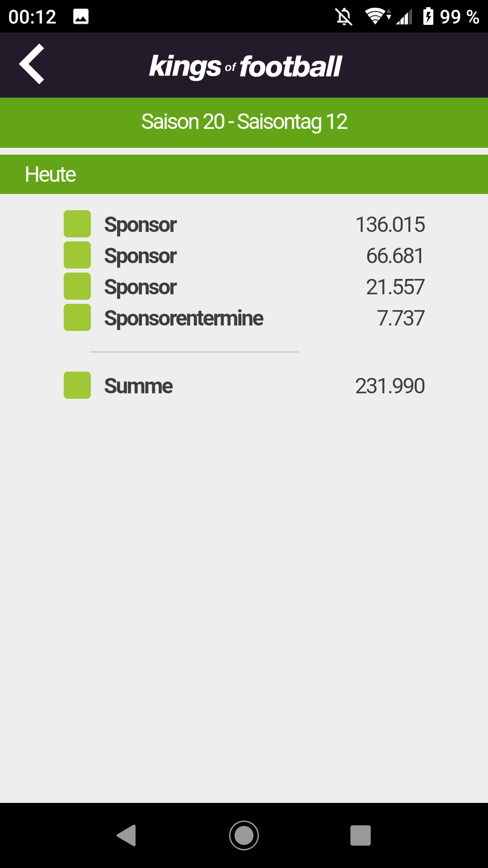Tap the battery charging icon
This screenshot has width=488, height=868.
pyautogui.click(x=428, y=17)
